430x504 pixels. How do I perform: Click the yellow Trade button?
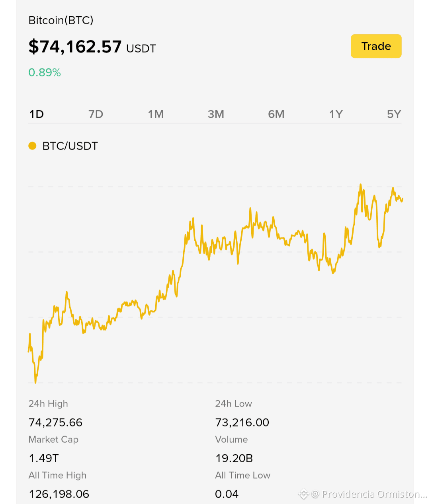[376, 46]
